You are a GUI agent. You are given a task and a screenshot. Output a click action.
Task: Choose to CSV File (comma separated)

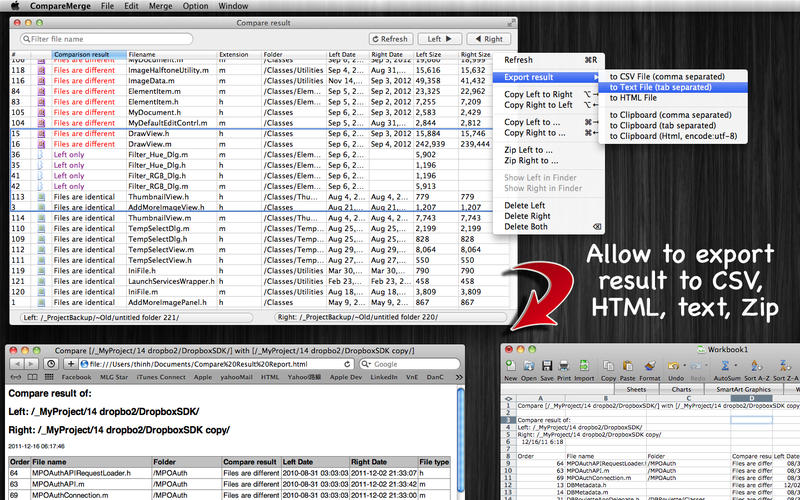point(672,77)
